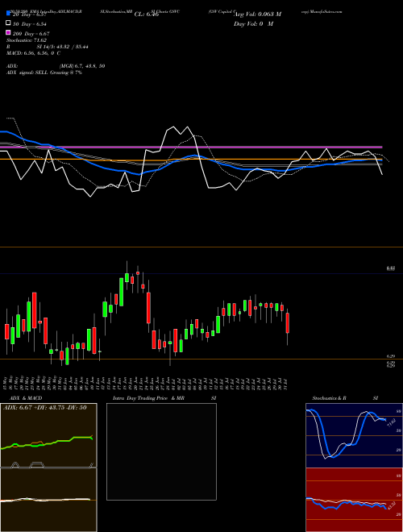403x532 pixels.
Task: Click the 'Stochastics & R' panel title
Action: [329, 398]
